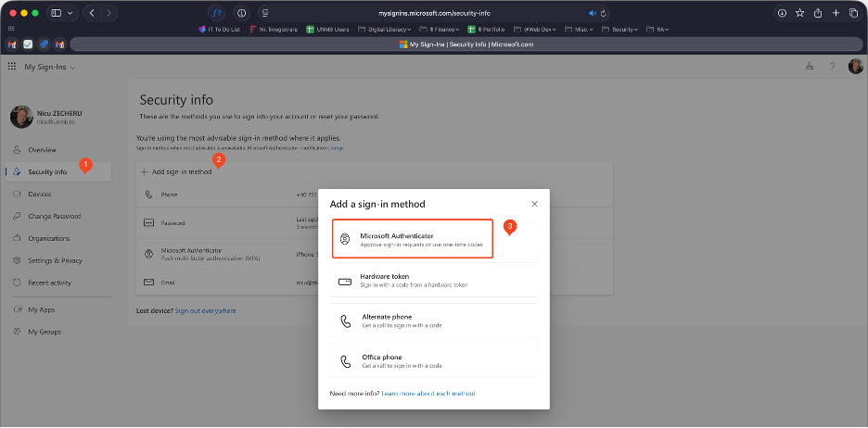868x428 pixels.
Task: Open Settings & Privacy in sidebar
Action: tap(55, 260)
